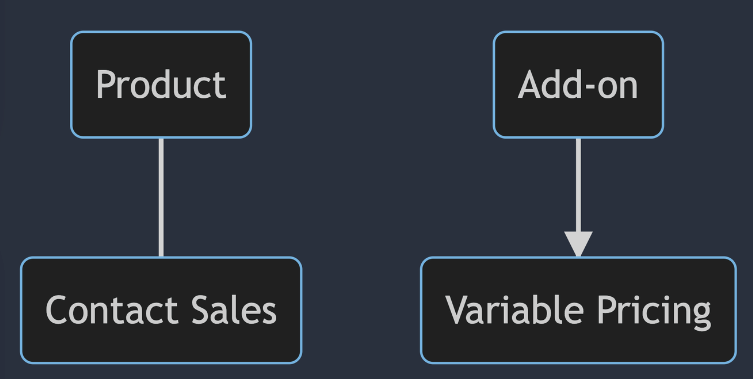Click the midpoint of the Add-on to Variable Pricing edge
This screenshot has width=753, height=379.
578,197
